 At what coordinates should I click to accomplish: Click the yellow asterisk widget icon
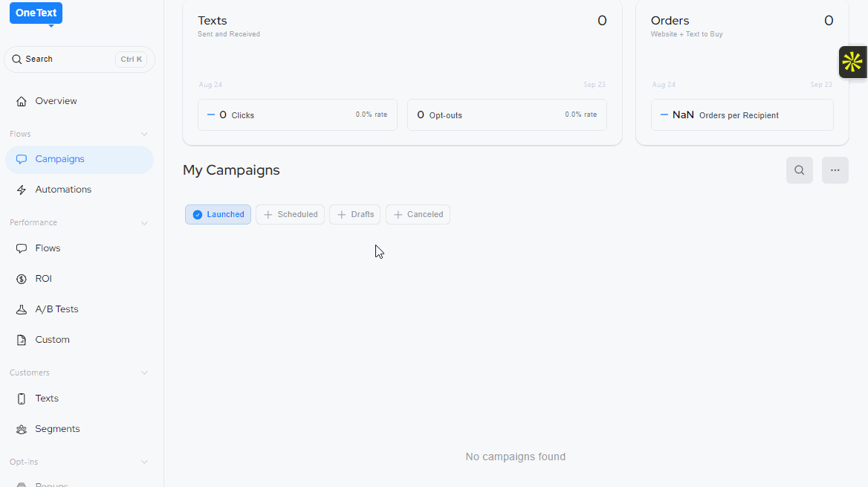[852, 62]
